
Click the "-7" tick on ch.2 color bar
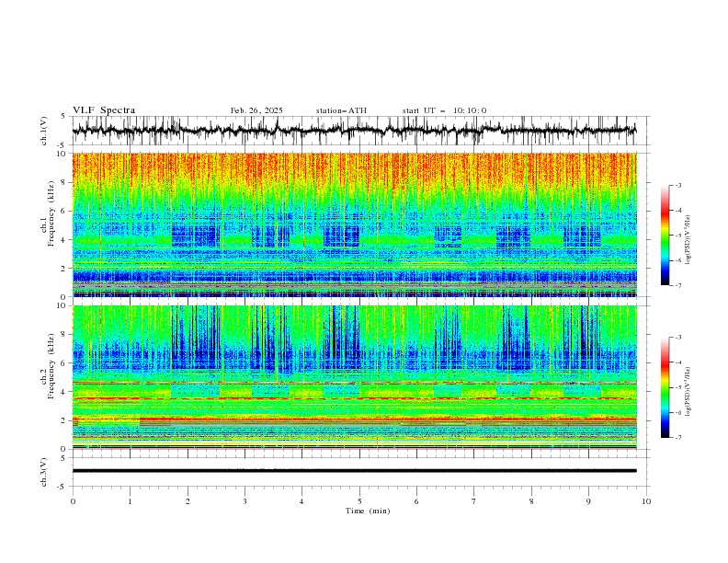[x=678, y=437]
